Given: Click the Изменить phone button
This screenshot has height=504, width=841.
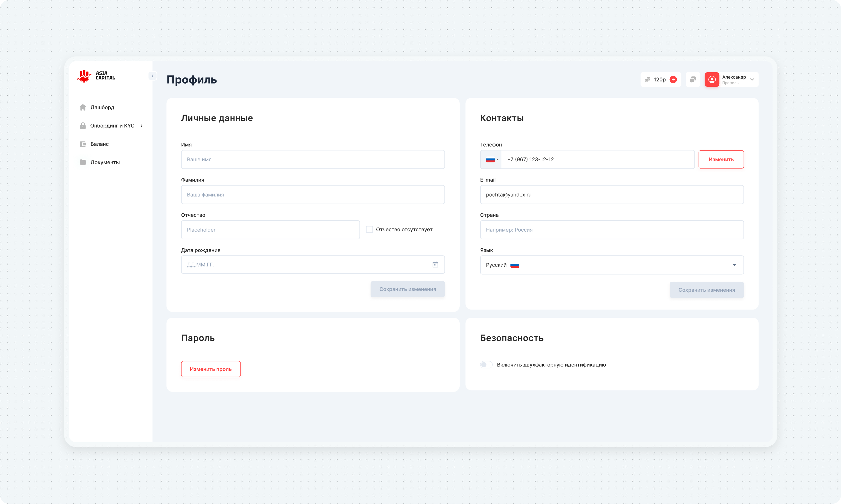Looking at the screenshot, I should (721, 159).
